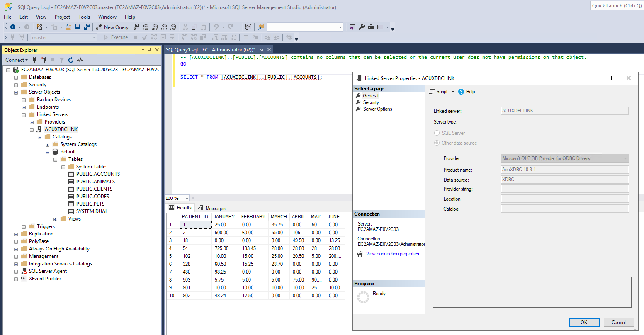Open Activity Monitor from Object Explorer toolbar
Image resolution: width=644 pixels, height=335 pixels.
[80, 60]
